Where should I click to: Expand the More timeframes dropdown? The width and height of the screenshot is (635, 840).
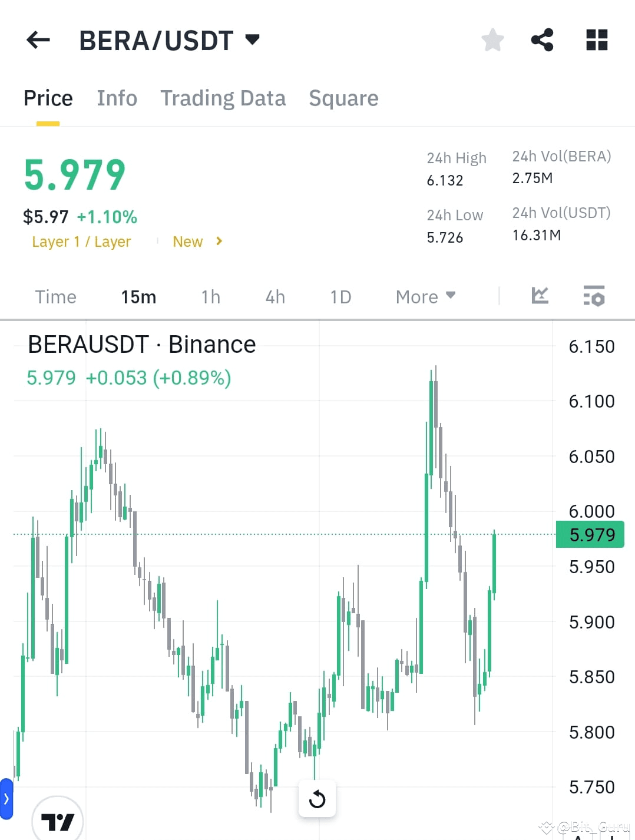tap(425, 296)
